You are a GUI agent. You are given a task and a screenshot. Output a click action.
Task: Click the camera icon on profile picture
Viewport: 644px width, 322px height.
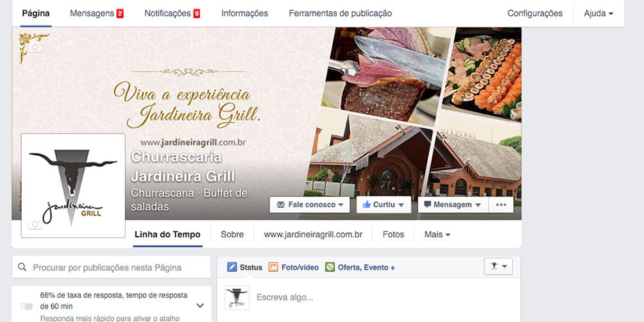(x=35, y=224)
